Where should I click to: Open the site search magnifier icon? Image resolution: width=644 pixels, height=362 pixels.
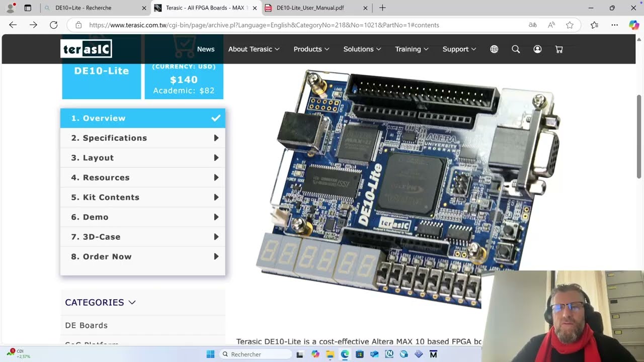point(516,49)
